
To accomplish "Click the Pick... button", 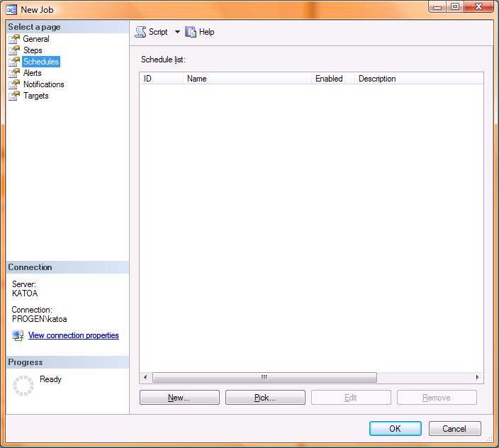I will point(265,398).
